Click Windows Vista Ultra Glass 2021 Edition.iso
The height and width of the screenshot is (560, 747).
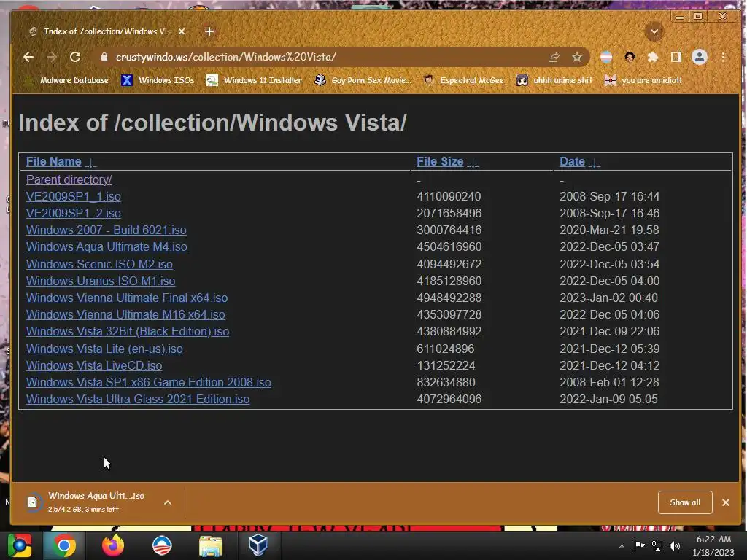coord(138,399)
